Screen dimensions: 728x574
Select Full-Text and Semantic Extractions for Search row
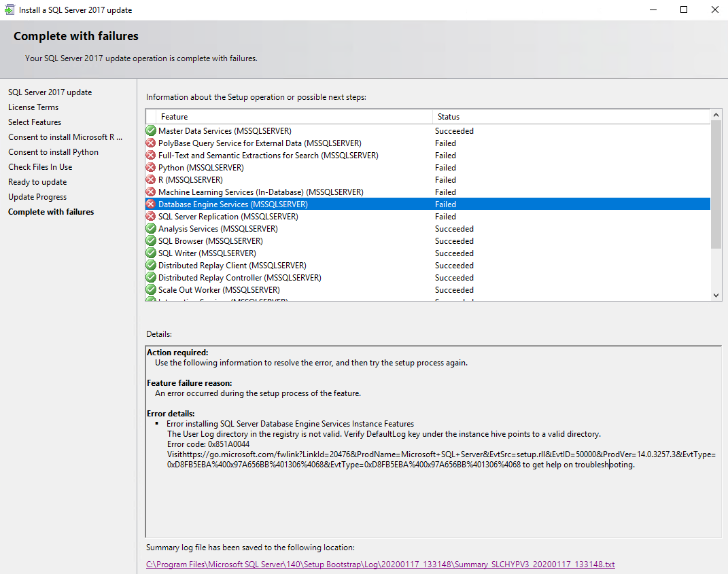428,156
